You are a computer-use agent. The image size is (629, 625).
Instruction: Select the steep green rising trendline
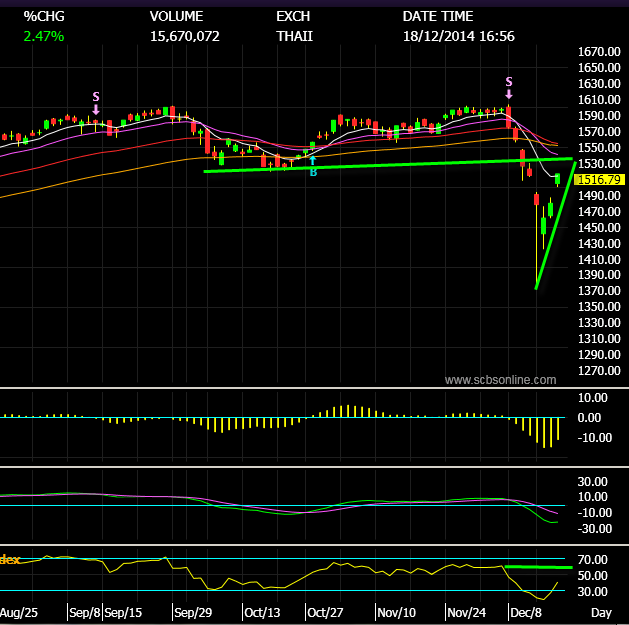(556, 225)
